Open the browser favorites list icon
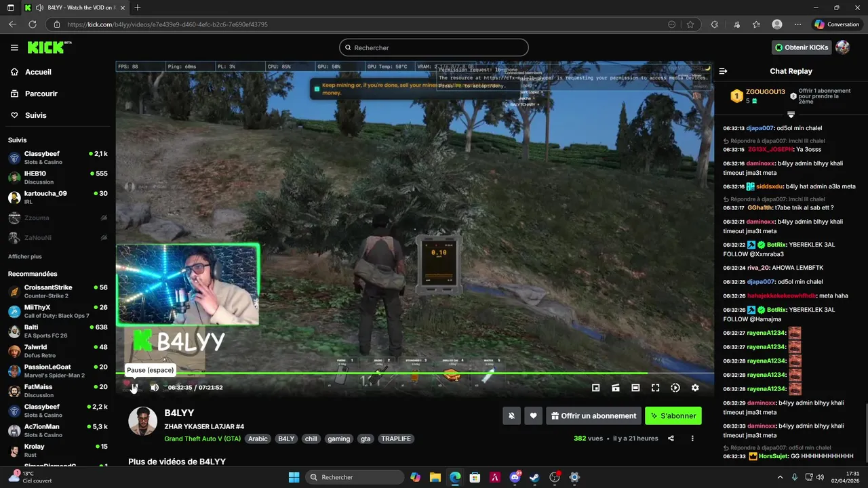The width and height of the screenshot is (868, 488). click(x=756, y=24)
